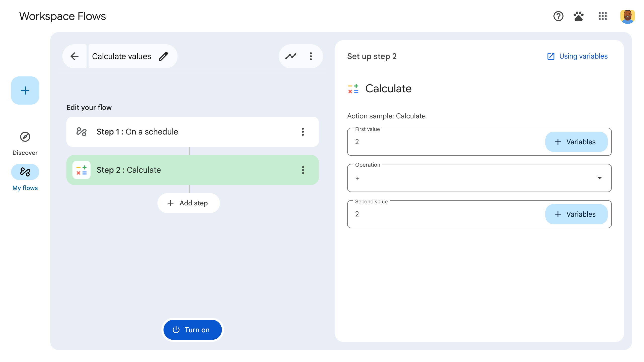This screenshot has width=644, height=362.
Task: Create a new flow with the plus icon
Action: 25,90
